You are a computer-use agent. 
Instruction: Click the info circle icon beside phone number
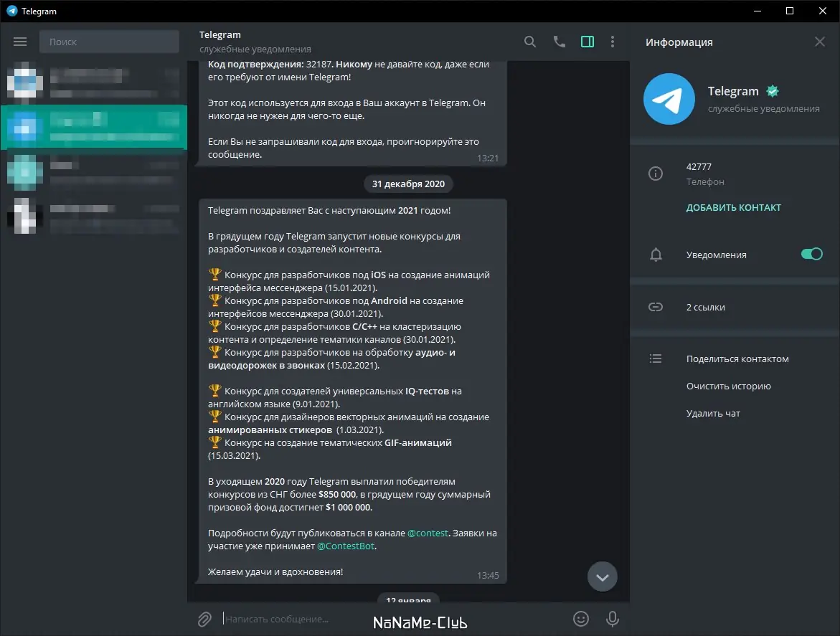(656, 174)
